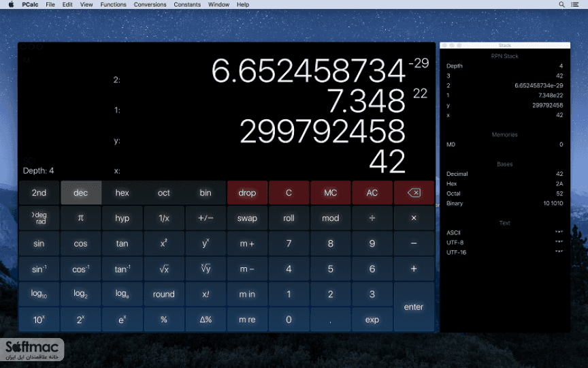588x368 pixels.
Task: Click the AC all clear button
Action: [372, 193]
